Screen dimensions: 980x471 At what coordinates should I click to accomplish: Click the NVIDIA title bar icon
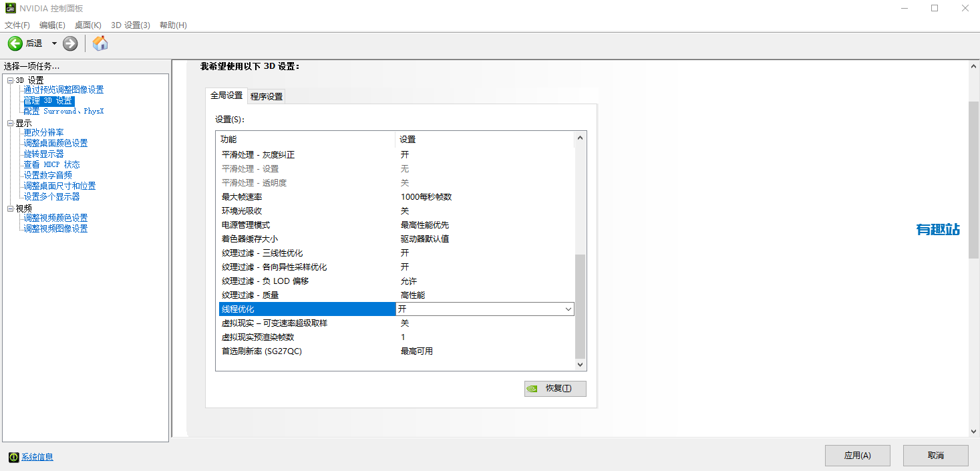[x=9, y=9]
